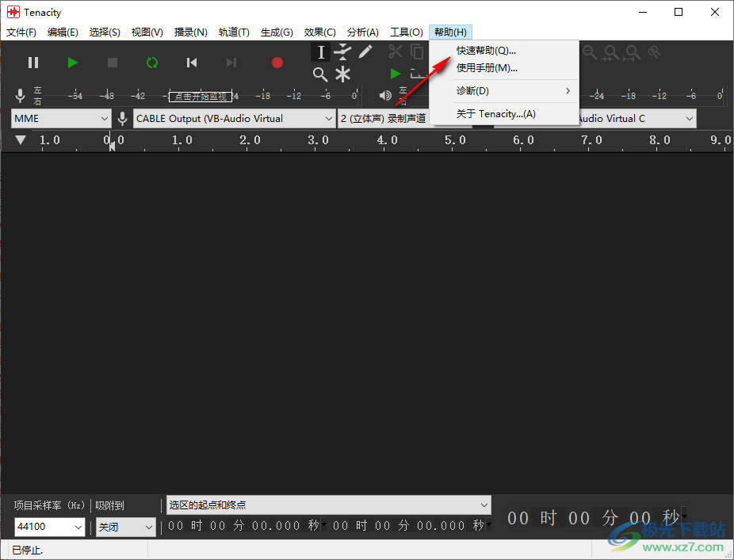Select the I-beam selection tool
734x560 pixels.
tap(320, 52)
